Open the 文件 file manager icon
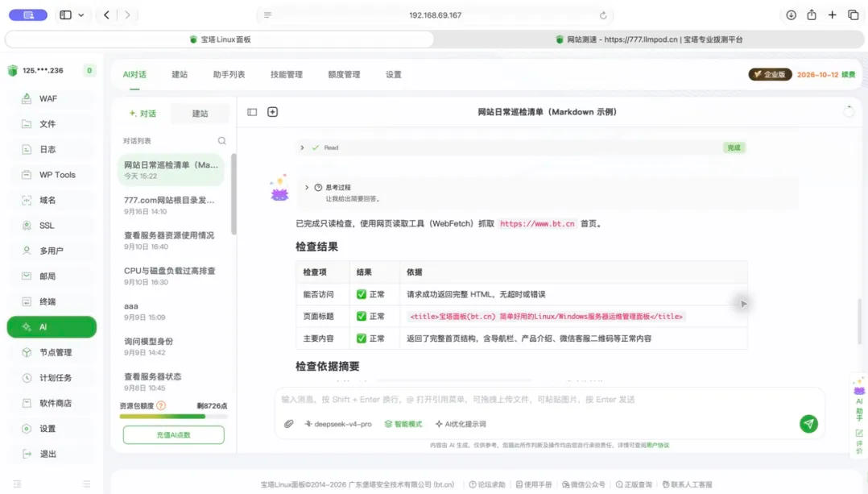This screenshot has width=868, height=494. point(27,124)
